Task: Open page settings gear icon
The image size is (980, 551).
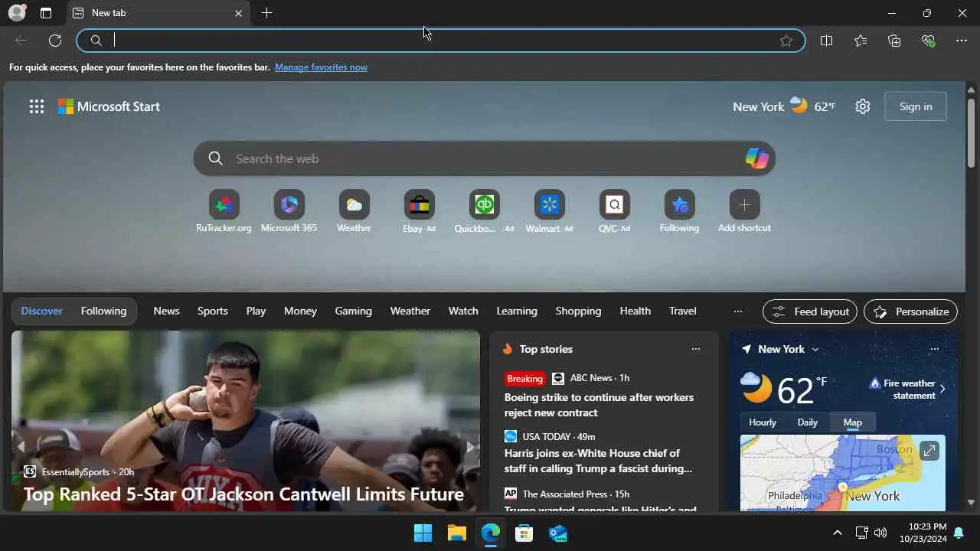Action: (x=863, y=106)
